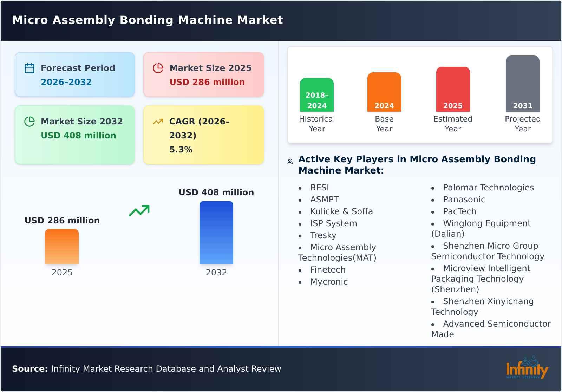Click the CAGR trend arrow icon
The width and height of the screenshot is (562, 392).
coord(158,121)
